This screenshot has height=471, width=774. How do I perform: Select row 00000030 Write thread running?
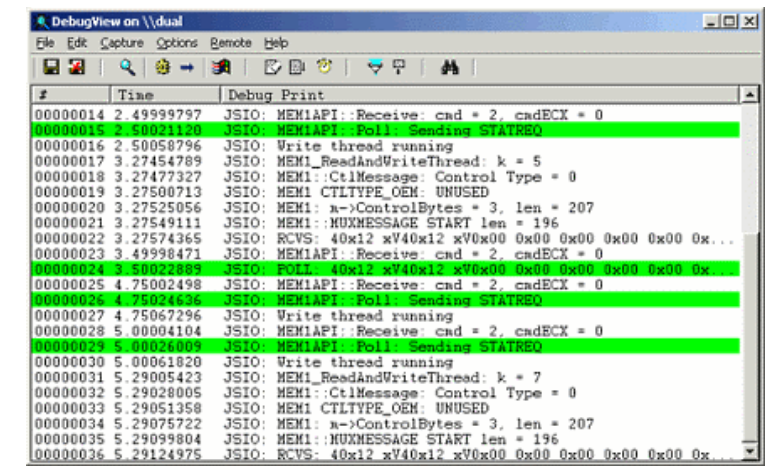tap(386, 362)
